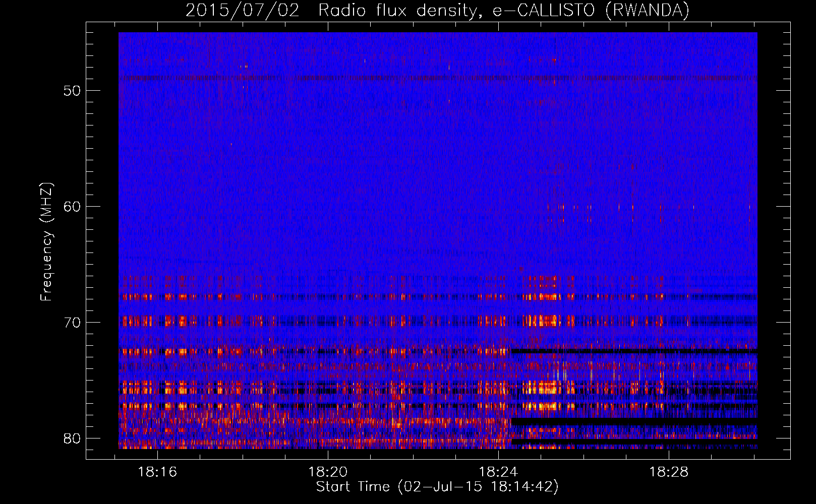Image resolution: width=816 pixels, height=504 pixels.
Task: Click the 18:20 time tick label
Action: (328, 472)
